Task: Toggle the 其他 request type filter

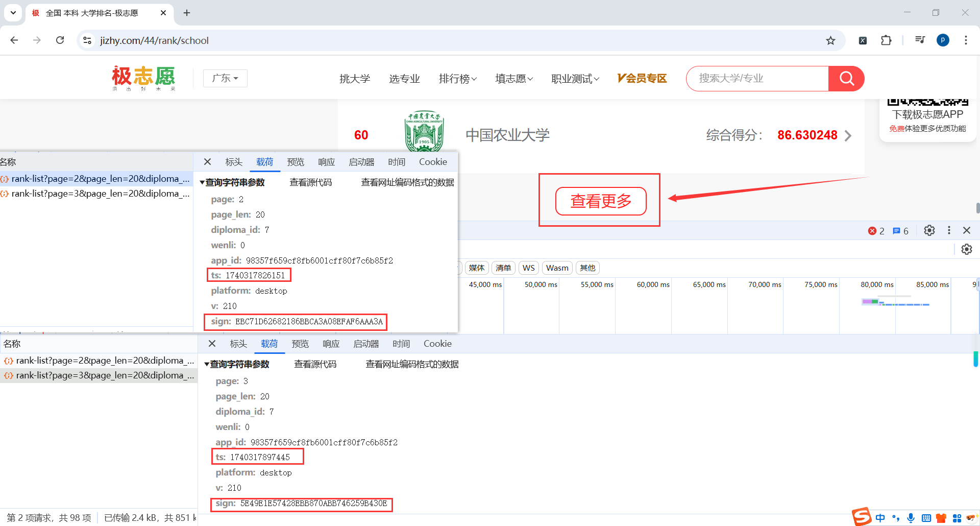Action: tap(587, 268)
